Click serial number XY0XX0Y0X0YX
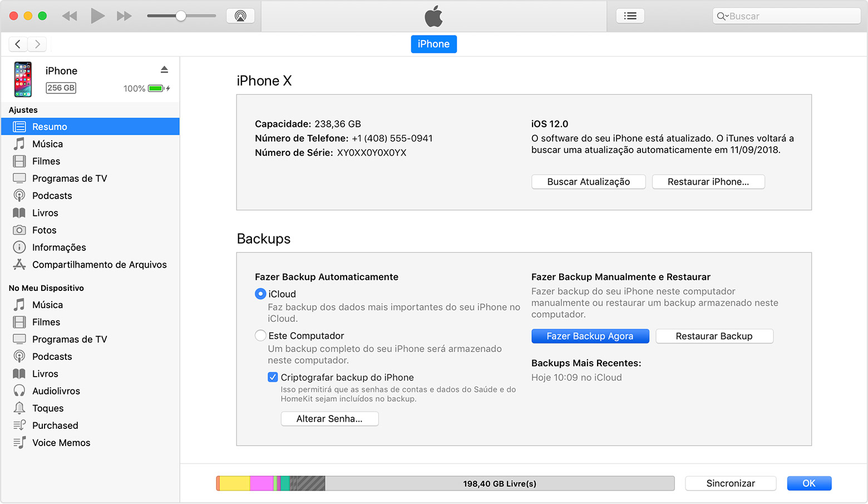The image size is (868, 504). pyautogui.click(x=372, y=153)
